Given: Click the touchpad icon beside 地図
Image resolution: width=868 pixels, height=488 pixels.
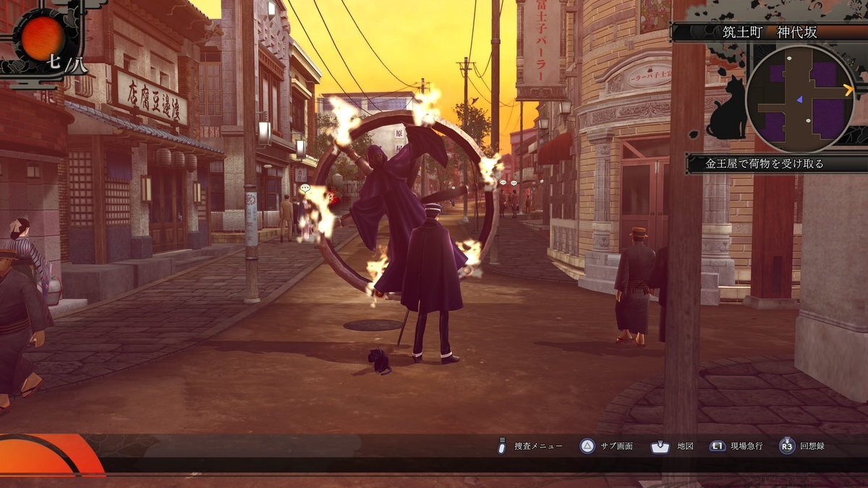Looking at the screenshot, I should 661,446.
